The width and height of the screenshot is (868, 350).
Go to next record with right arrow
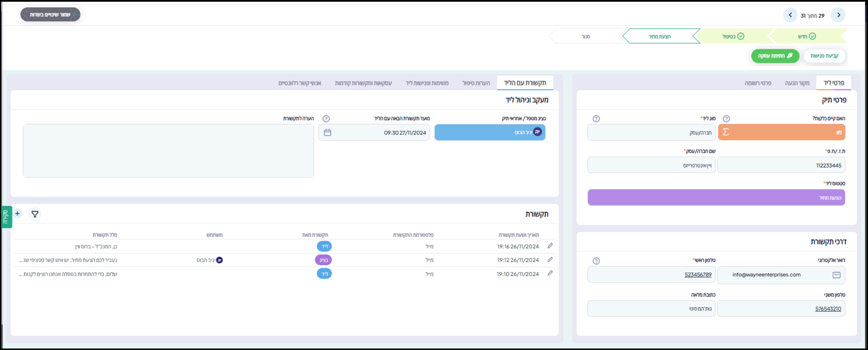click(x=838, y=15)
